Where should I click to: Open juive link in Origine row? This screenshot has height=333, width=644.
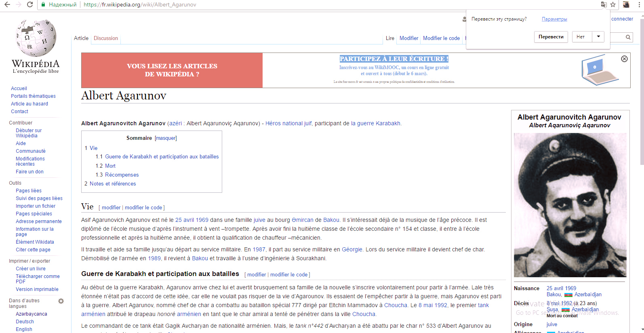tap(552, 324)
